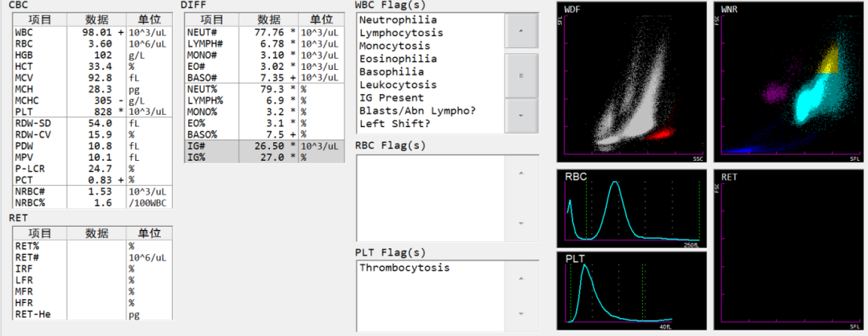Click the HFR row label
Viewport: 868px width, 336px height.
pos(24,303)
